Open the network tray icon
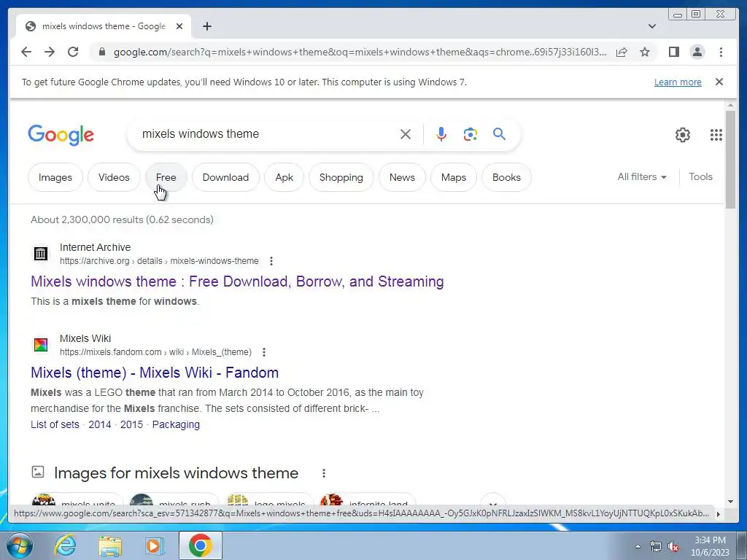 pyautogui.click(x=656, y=546)
